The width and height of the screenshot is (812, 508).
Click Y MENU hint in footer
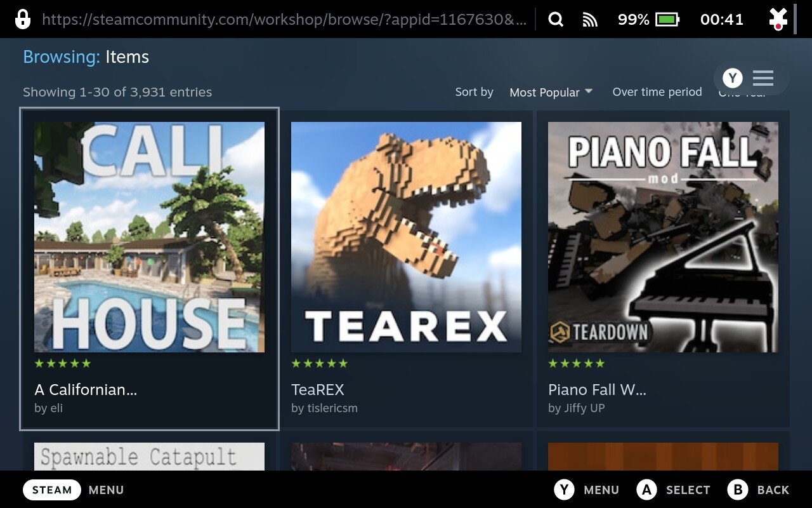click(586, 490)
